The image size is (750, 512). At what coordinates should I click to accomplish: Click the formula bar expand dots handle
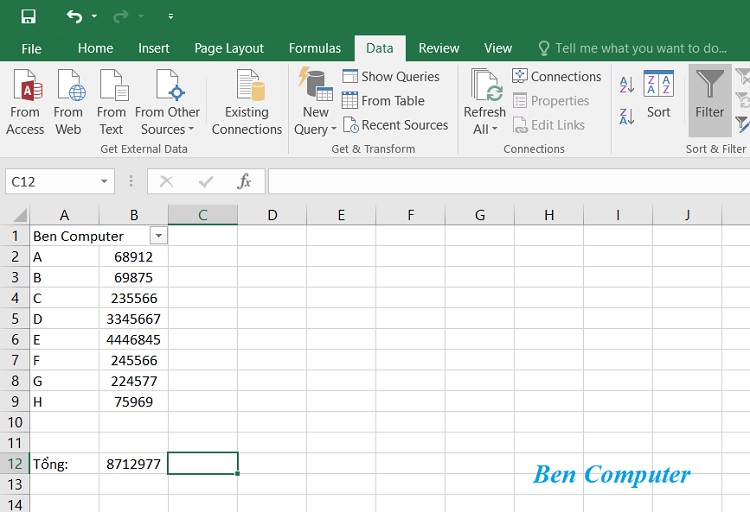point(131,181)
